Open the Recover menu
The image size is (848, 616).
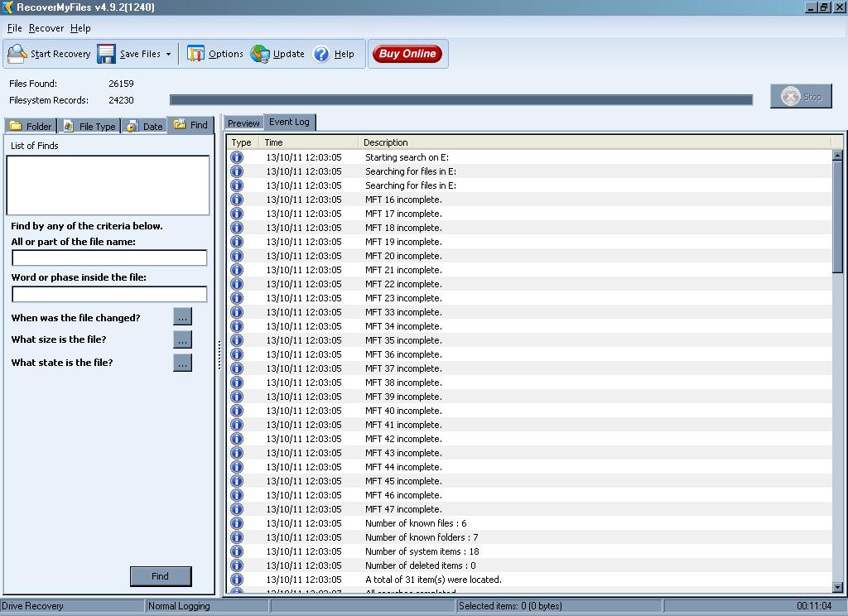click(x=46, y=28)
